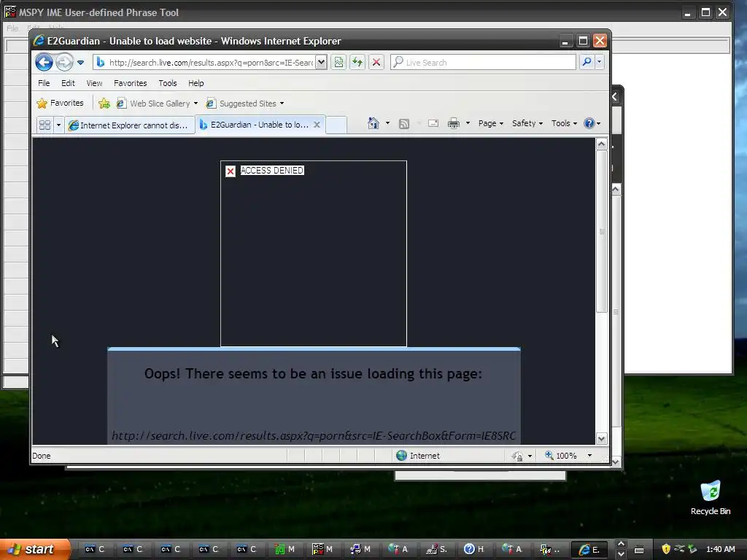Screen dimensions: 747x560
Task: Open the Suggested Sites link
Action: (x=242, y=104)
